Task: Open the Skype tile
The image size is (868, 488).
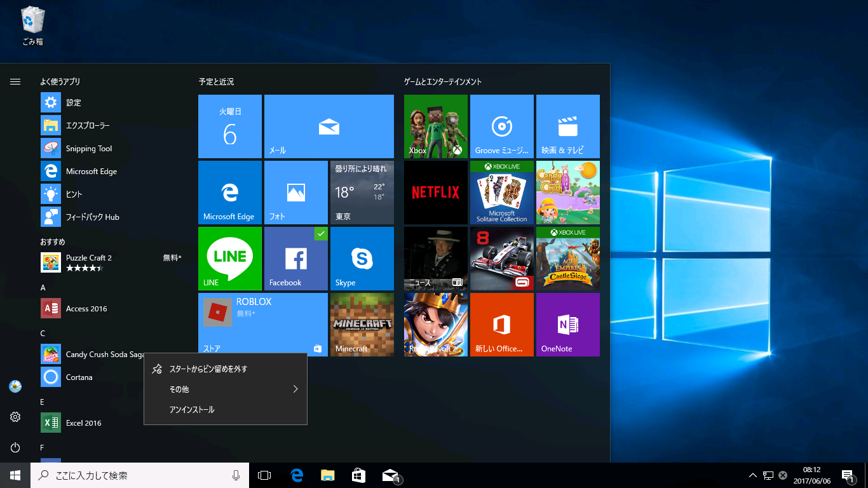Action: click(x=362, y=258)
